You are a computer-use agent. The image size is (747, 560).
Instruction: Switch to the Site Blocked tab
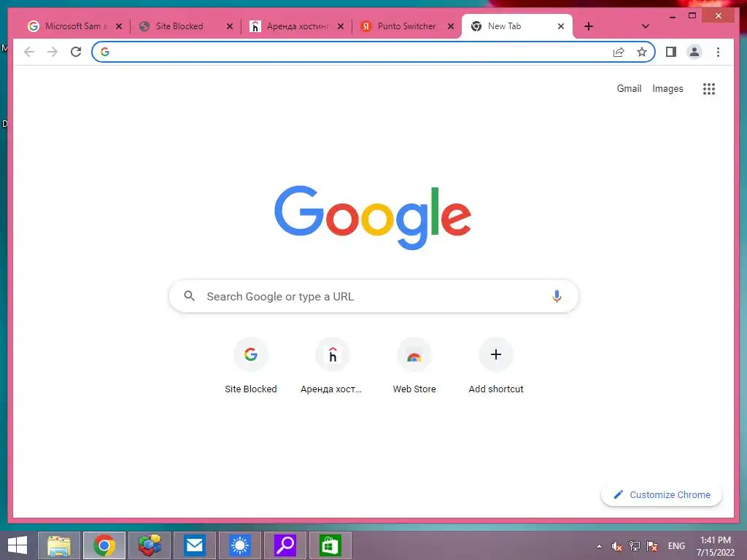tap(179, 26)
